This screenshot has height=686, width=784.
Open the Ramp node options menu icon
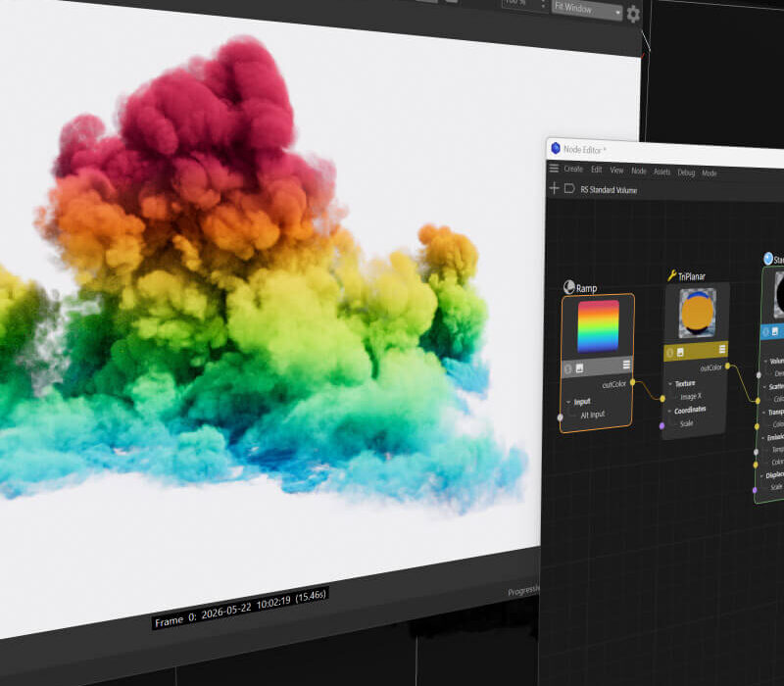pyautogui.click(x=626, y=365)
